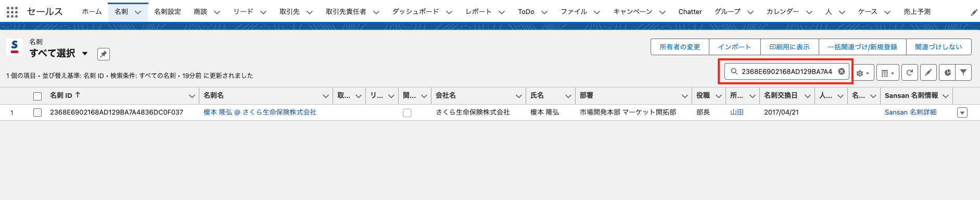Screen dimensions: 980x200
Task: Expand the ダッシュボード tab dropdown chevron
Action: [x=449, y=12]
